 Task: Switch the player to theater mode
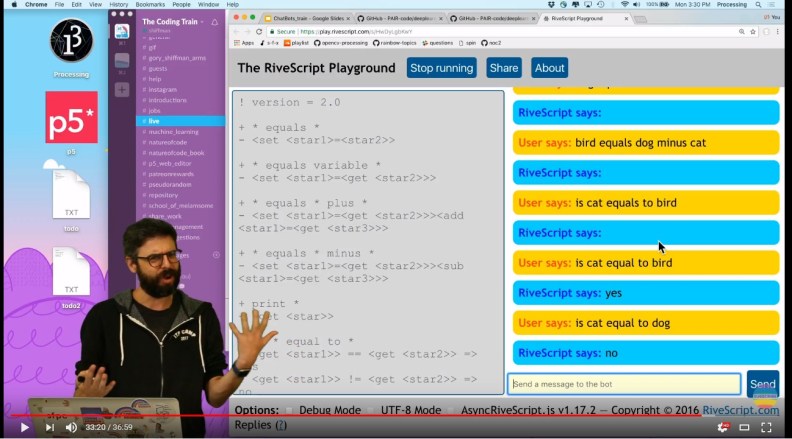click(x=744, y=427)
